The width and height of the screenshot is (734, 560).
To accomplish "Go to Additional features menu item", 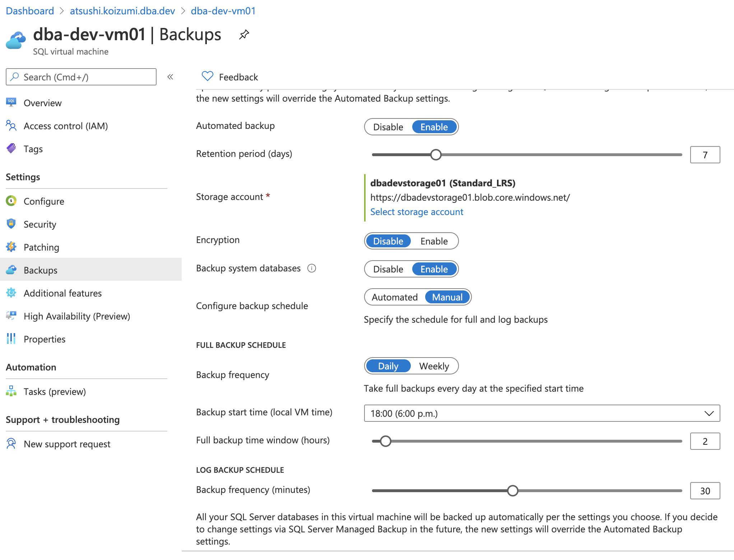I will (x=62, y=293).
